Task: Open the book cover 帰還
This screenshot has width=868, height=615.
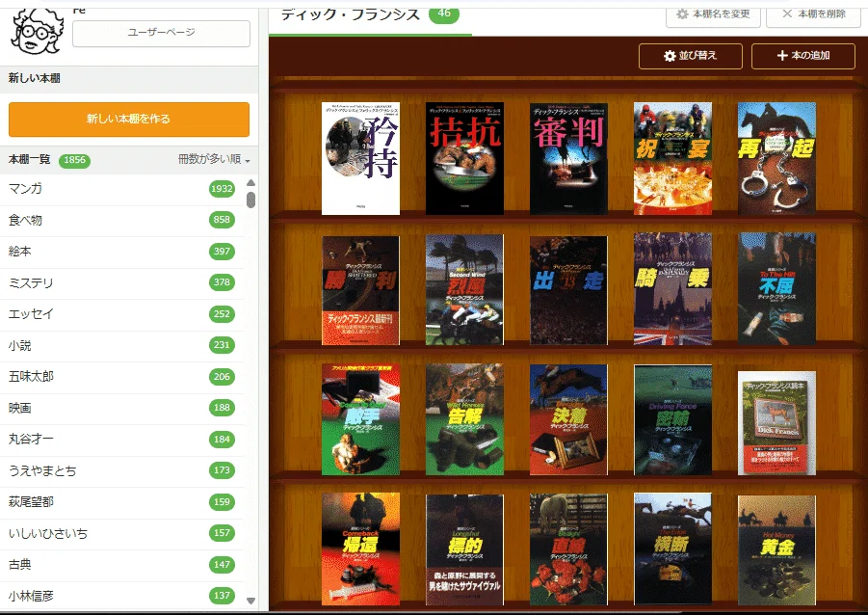Action: (360, 549)
